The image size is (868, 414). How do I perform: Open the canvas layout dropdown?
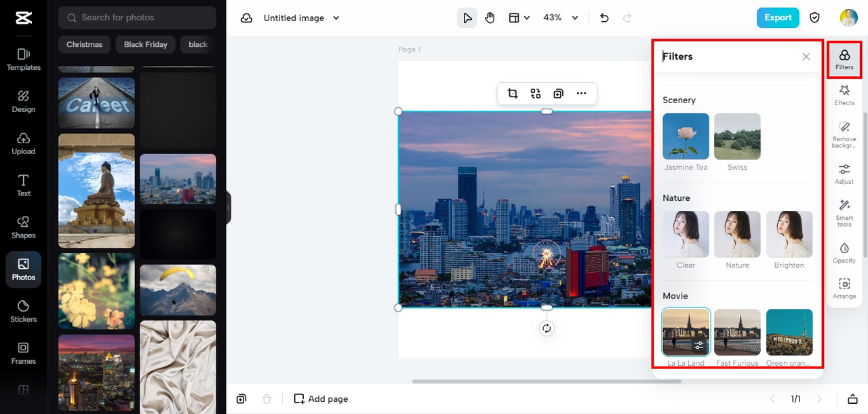(x=519, y=18)
